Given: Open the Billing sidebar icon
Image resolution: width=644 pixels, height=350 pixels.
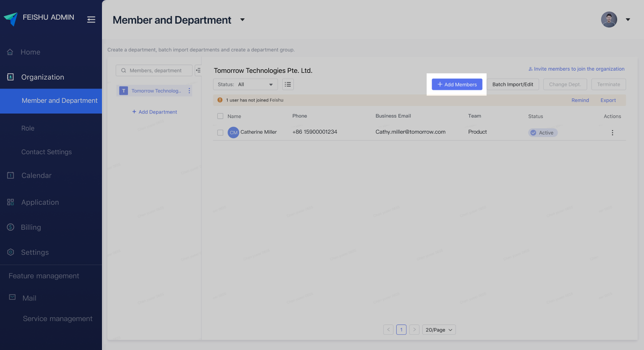Looking at the screenshot, I should click(10, 227).
